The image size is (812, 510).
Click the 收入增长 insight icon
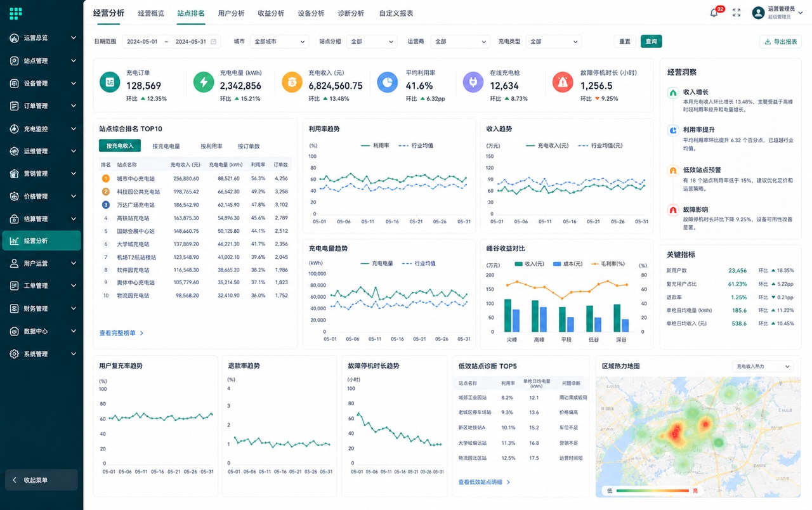point(673,93)
